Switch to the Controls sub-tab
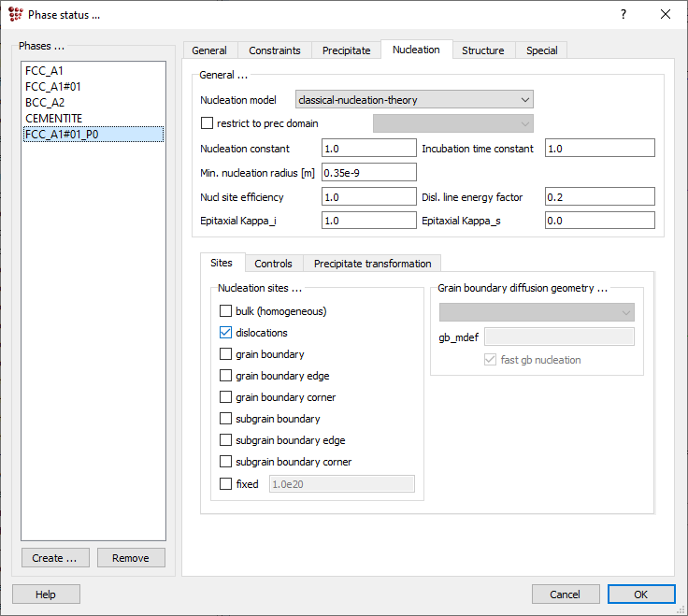This screenshot has height=616, width=688. click(x=273, y=264)
